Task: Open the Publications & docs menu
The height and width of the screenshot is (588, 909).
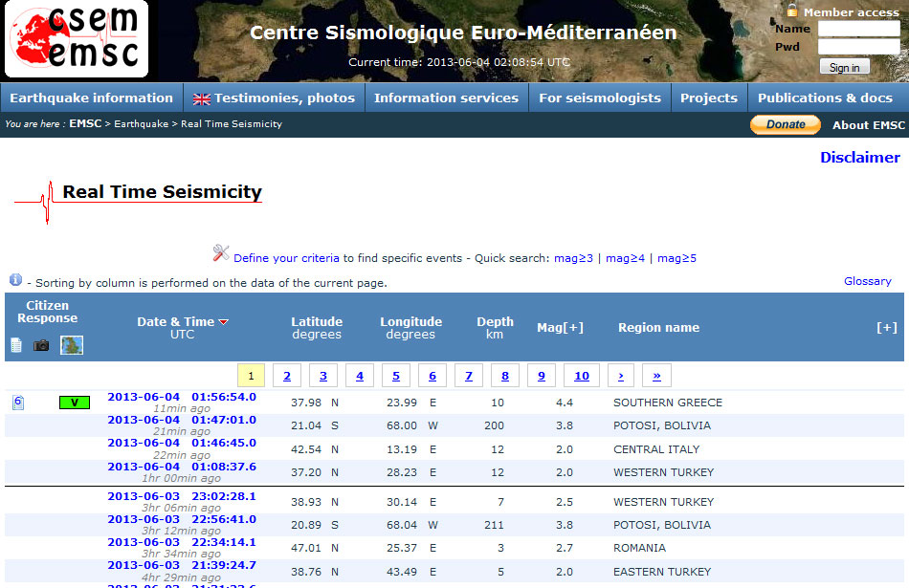Action: (825, 98)
